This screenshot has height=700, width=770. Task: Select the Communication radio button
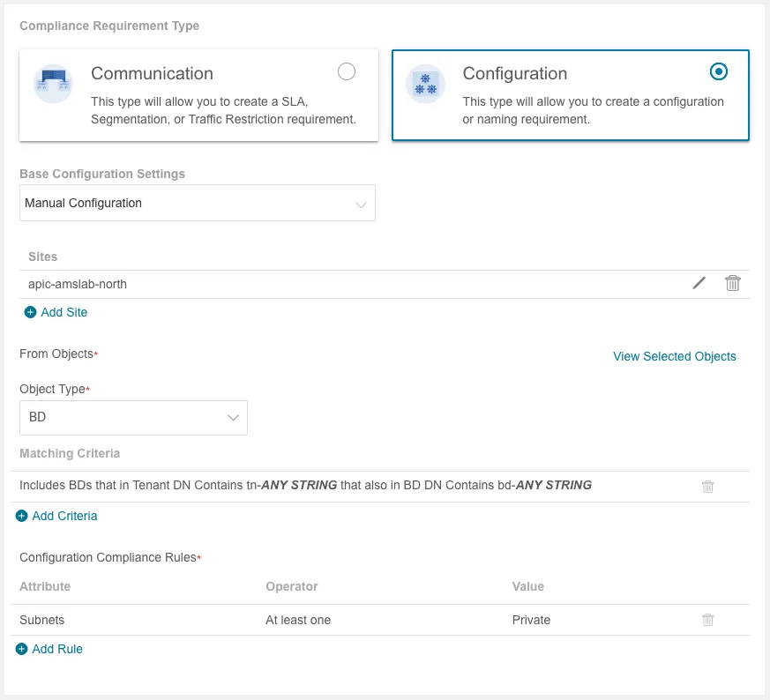(x=347, y=71)
